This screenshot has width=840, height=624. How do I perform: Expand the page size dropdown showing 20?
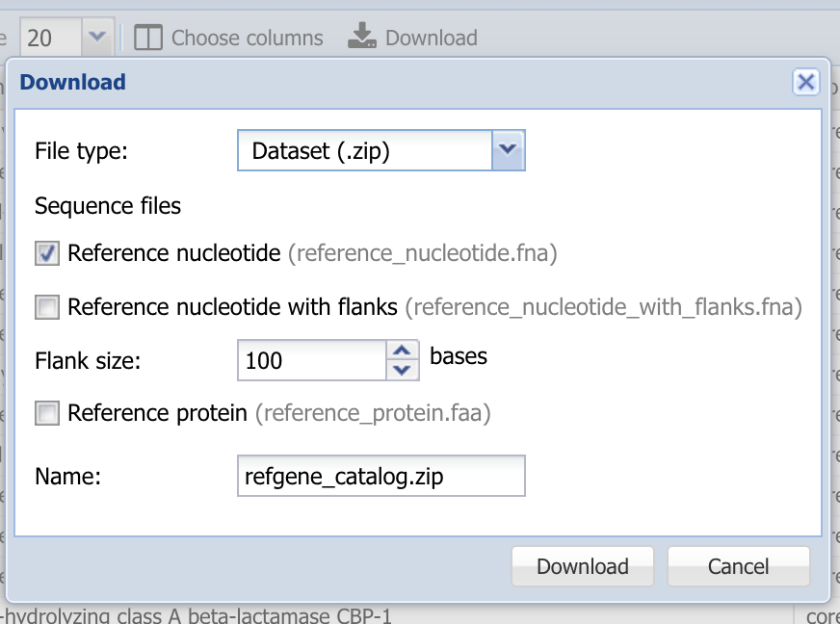coord(97,37)
